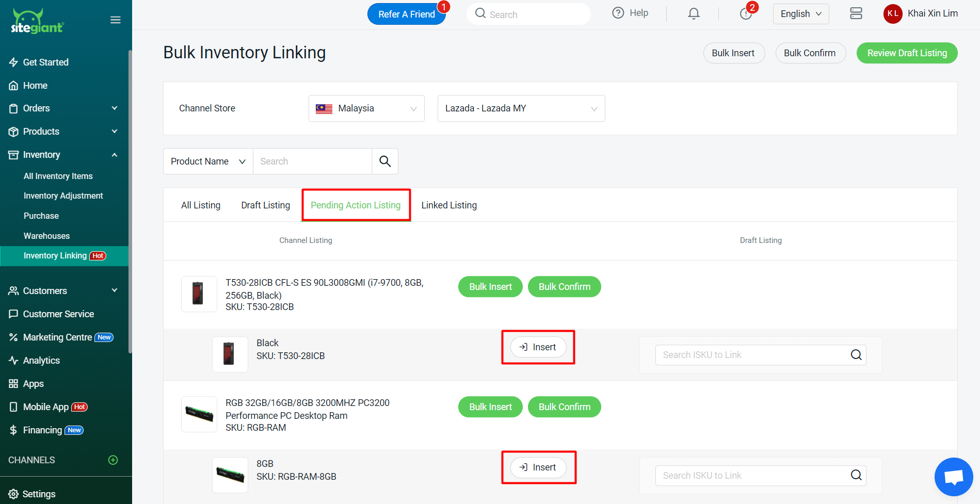Click the Help question mark icon

tap(618, 13)
